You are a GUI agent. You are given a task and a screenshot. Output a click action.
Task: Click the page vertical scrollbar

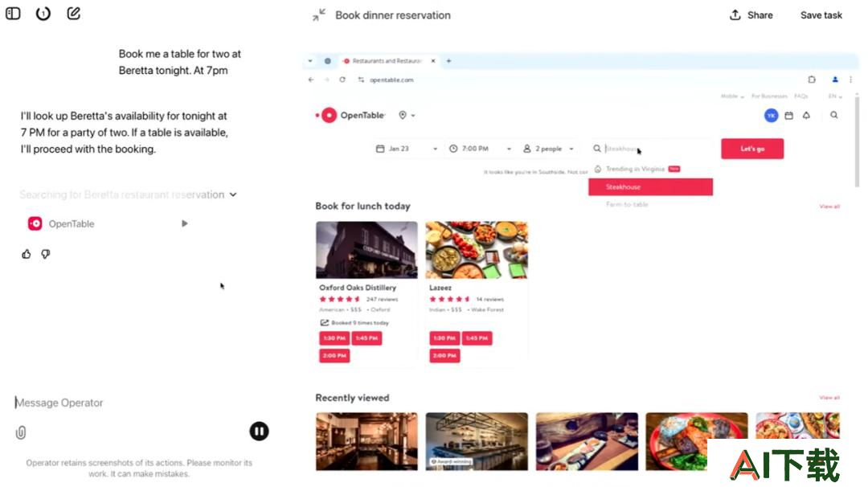(857, 141)
